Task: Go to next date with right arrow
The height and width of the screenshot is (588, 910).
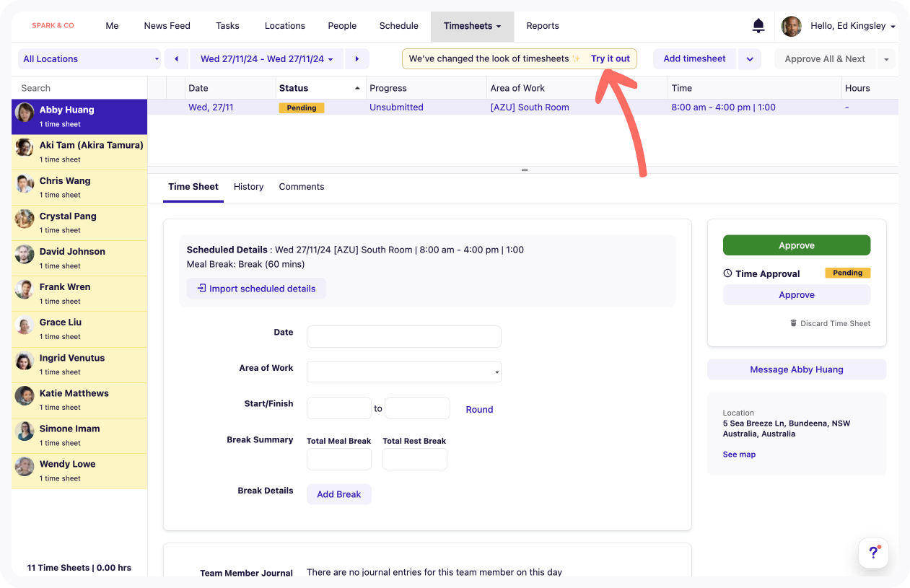Action: (357, 59)
